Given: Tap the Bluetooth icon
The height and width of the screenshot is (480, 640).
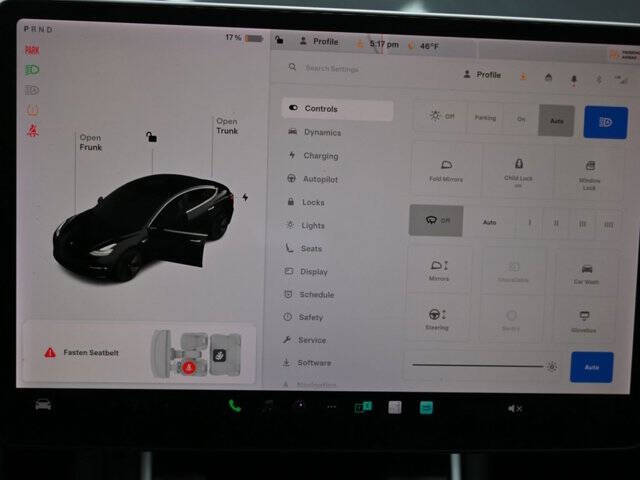Looking at the screenshot, I should (x=599, y=80).
